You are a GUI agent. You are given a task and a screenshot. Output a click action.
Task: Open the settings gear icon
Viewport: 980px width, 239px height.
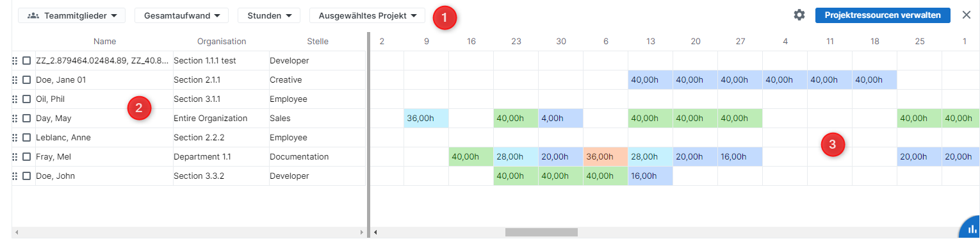click(x=799, y=15)
